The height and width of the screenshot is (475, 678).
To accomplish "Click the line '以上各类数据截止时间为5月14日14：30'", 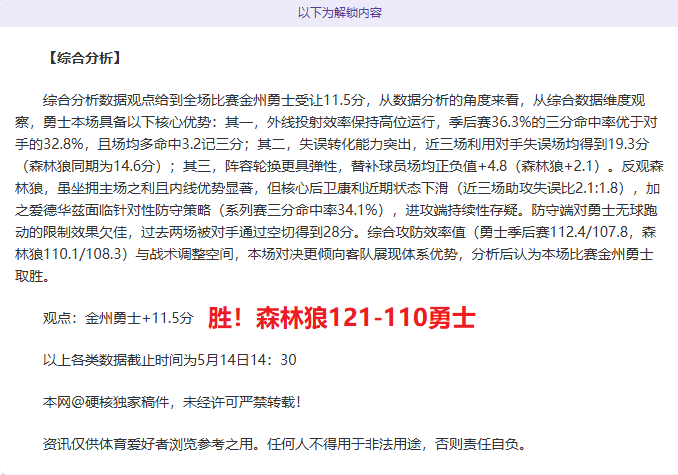I will point(170,360).
